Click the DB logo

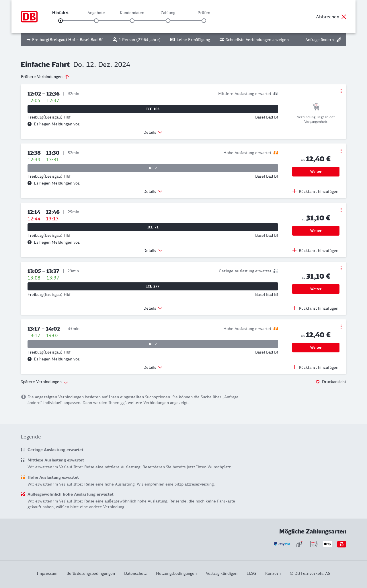tap(29, 17)
